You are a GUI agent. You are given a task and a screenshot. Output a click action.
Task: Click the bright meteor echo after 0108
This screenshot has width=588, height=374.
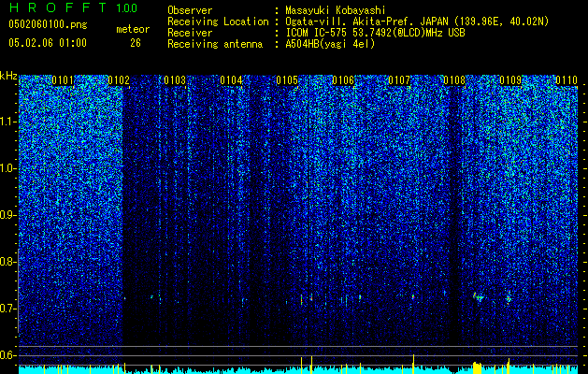[x=478, y=296]
